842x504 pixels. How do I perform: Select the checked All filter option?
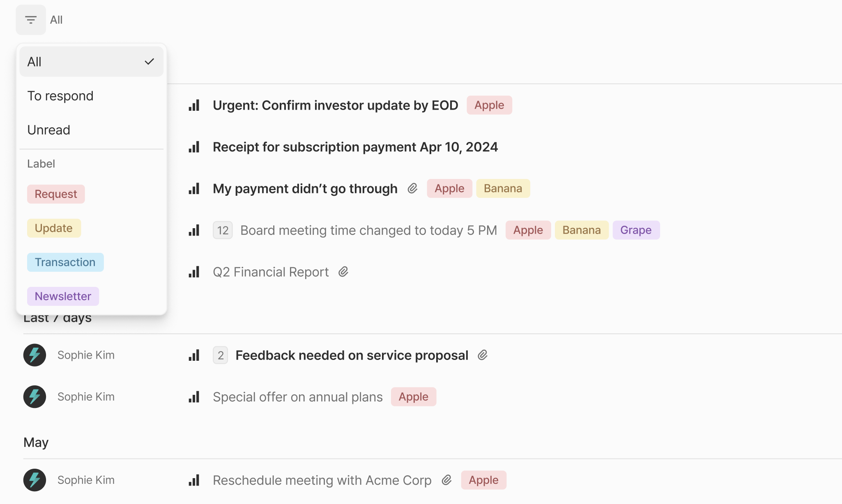91,62
